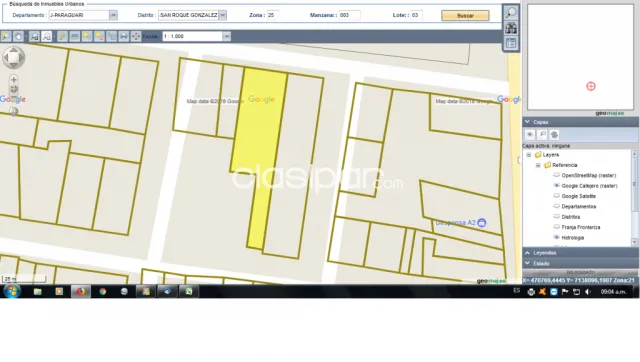Open Firefox from the taskbar
The height and width of the screenshot is (362, 640).
pyautogui.click(x=81, y=291)
